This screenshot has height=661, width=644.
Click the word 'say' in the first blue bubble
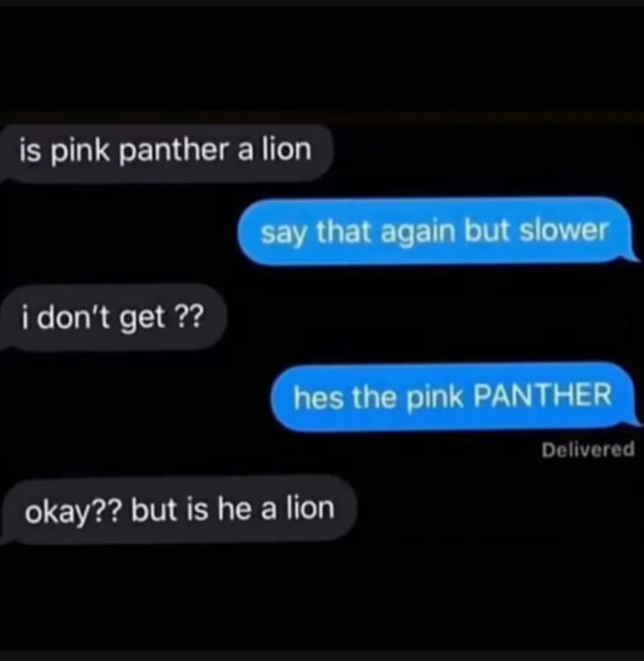(283, 233)
